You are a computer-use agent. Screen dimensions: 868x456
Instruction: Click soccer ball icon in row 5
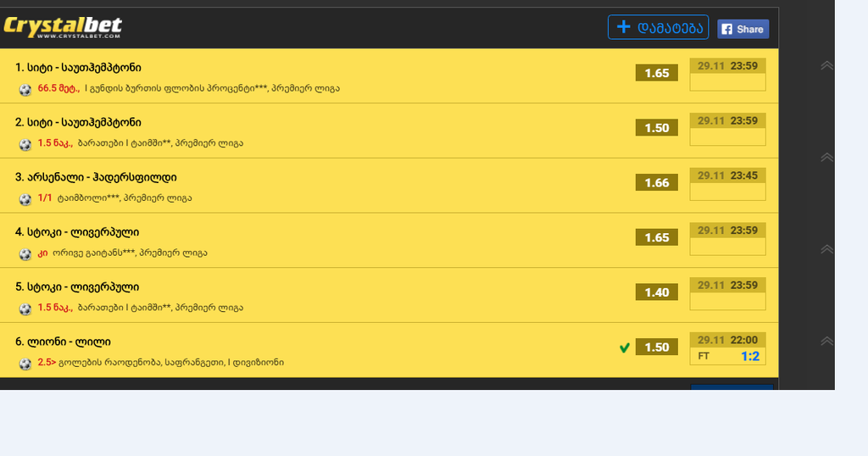tap(25, 309)
